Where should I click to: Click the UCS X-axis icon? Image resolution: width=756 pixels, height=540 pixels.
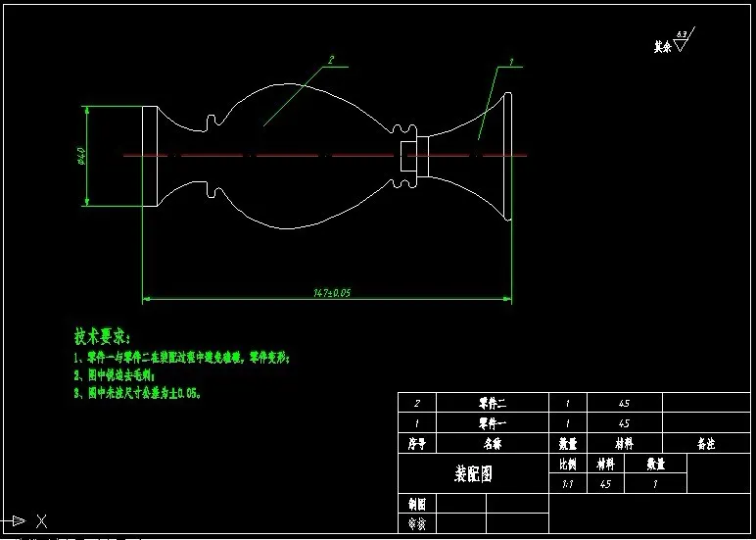click(30, 521)
